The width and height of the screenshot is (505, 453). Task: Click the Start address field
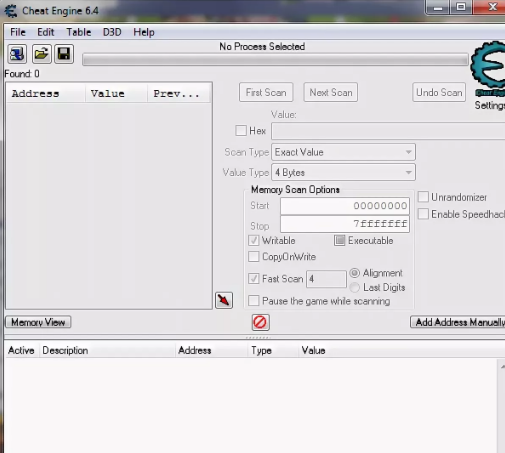345,206
